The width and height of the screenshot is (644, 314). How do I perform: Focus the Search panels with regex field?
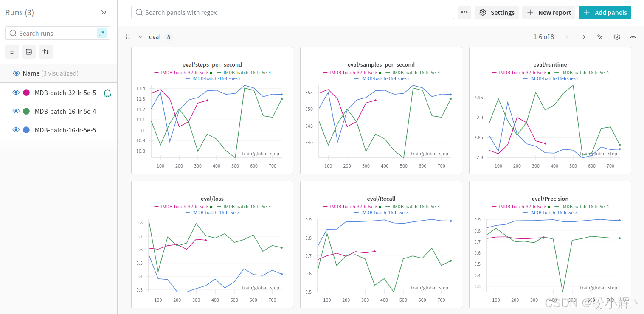pos(292,12)
